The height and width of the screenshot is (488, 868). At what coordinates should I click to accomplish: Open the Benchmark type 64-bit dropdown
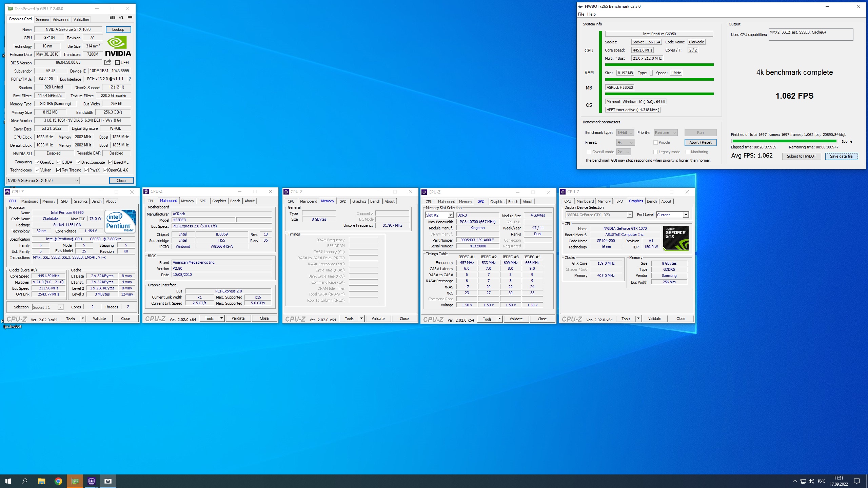625,133
